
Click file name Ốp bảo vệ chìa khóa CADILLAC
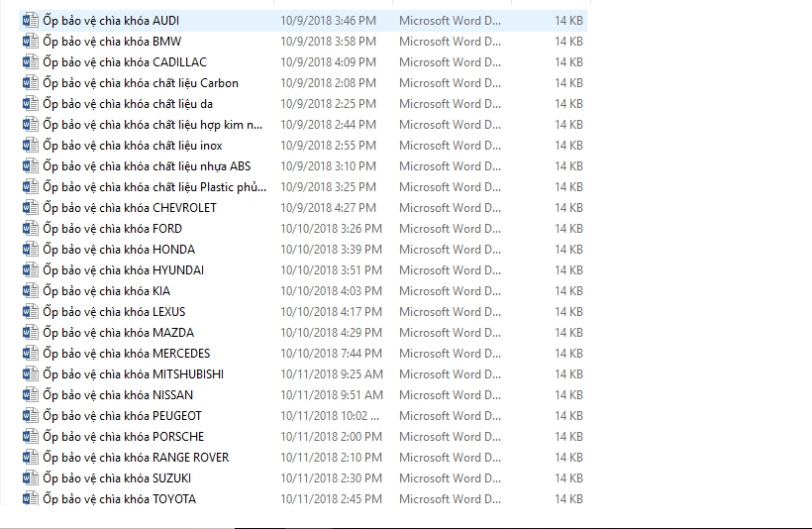[x=125, y=62]
